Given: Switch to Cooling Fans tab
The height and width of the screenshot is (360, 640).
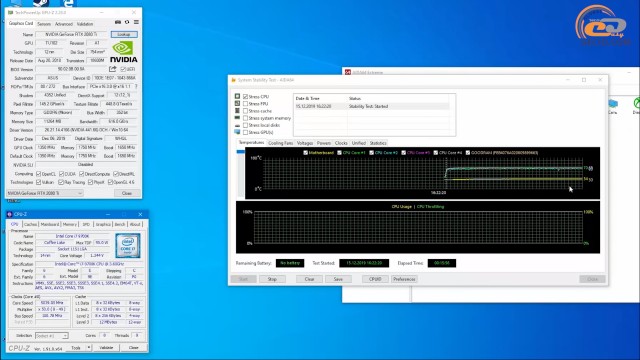Looking at the screenshot, I should [x=280, y=143].
